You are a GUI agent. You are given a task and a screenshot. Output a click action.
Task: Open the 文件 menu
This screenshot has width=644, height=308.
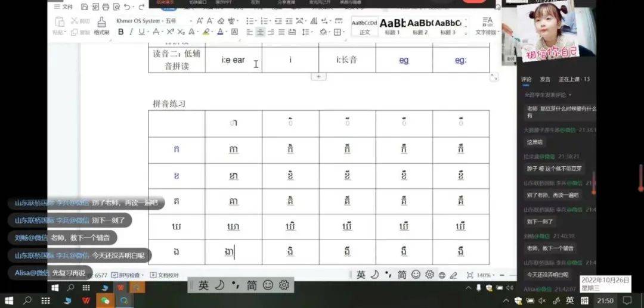point(64,7)
